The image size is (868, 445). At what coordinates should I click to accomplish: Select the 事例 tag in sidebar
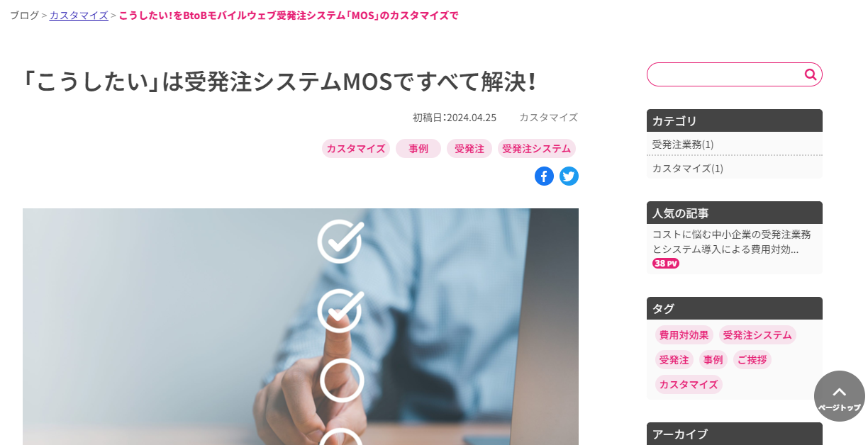(x=713, y=360)
